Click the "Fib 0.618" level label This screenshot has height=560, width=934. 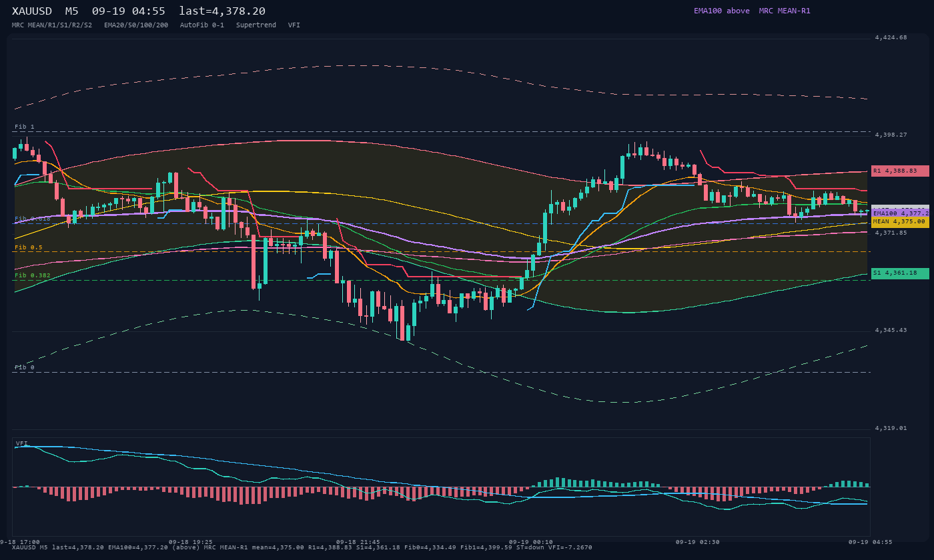click(33, 219)
